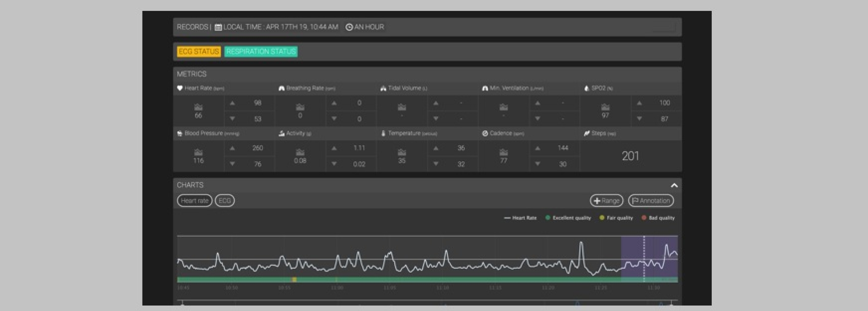Click the average icon above blood pressure 116
This screenshot has width=868, height=311.
coord(198,152)
